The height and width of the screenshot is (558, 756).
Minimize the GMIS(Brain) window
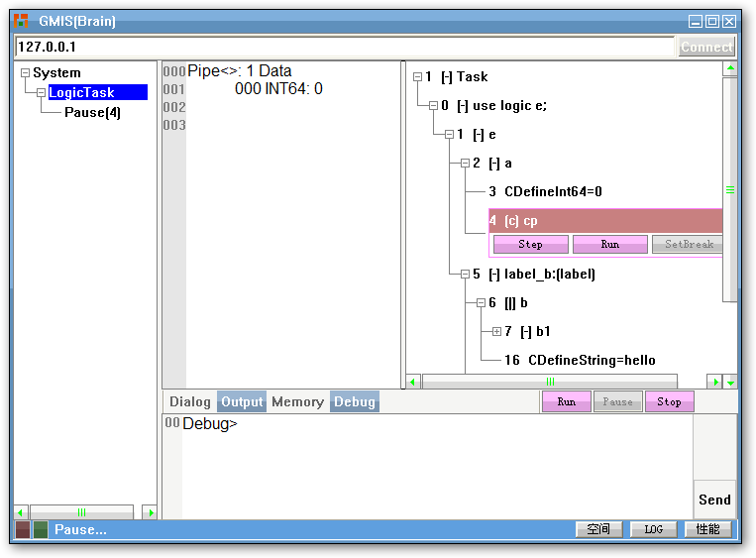click(696, 21)
